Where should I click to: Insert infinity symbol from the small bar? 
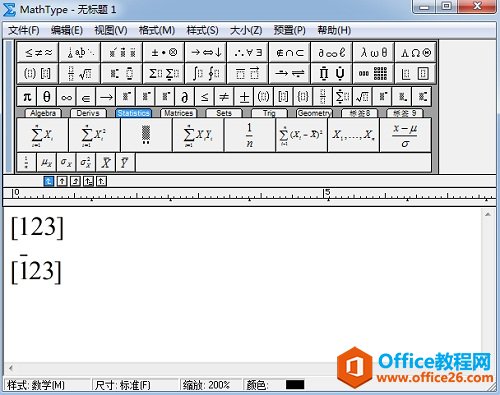point(66,97)
